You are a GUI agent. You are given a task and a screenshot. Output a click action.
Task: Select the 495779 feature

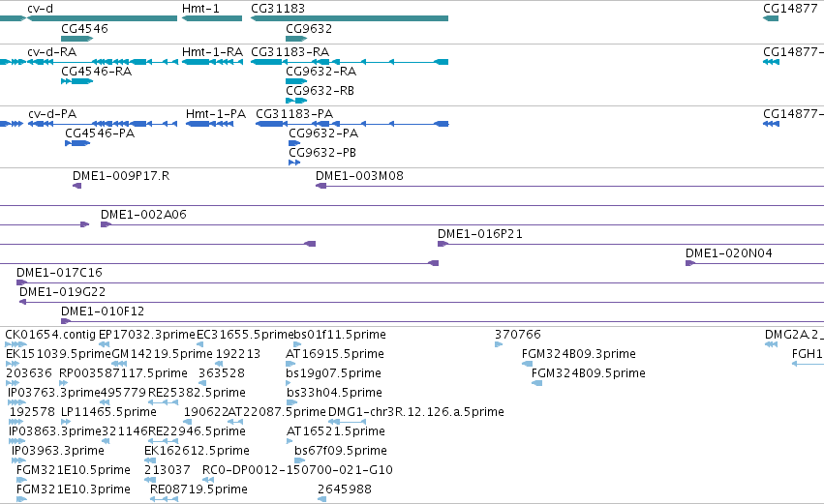pos(105,402)
